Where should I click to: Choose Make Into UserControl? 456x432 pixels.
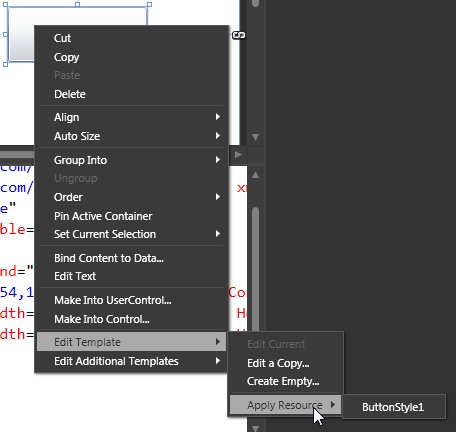pos(131,300)
